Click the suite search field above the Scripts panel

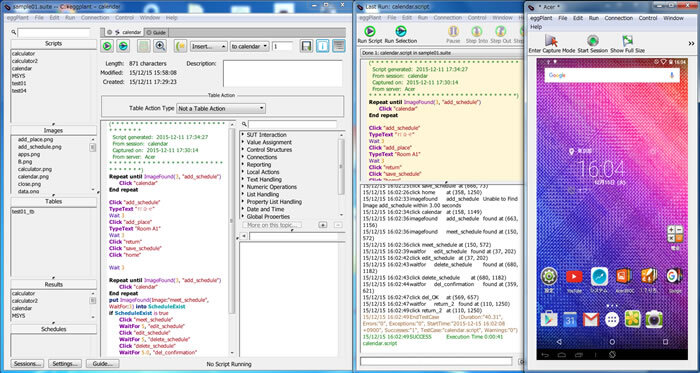click(54, 33)
